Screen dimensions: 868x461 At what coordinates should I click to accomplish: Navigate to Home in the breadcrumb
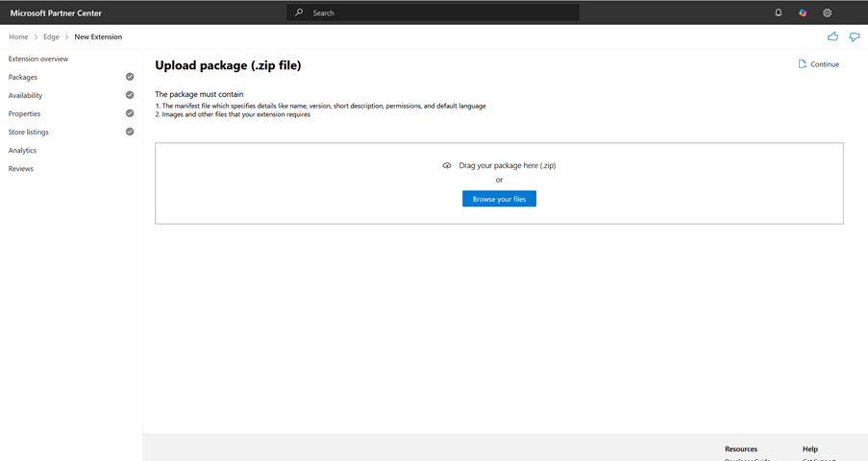point(18,36)
